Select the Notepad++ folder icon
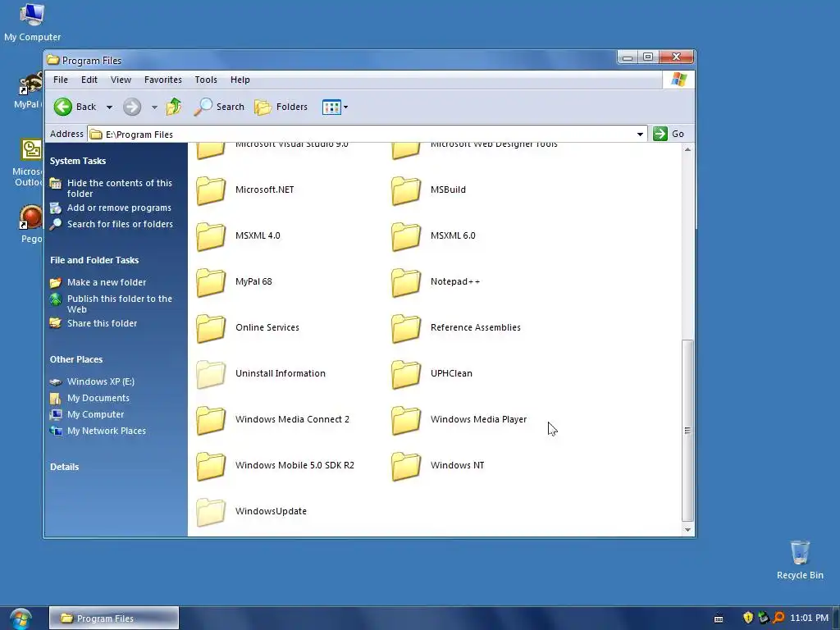840x630 pixels. (x=405, y=282)
